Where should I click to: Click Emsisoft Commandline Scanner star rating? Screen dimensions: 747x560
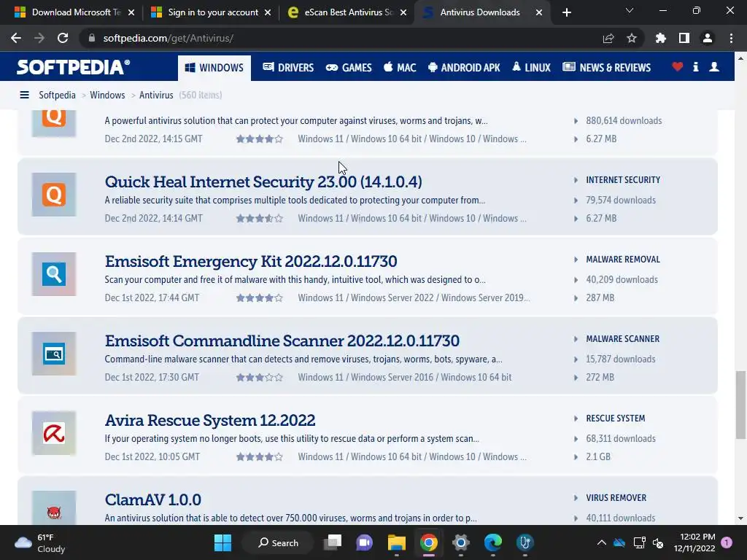click(260, 378)
